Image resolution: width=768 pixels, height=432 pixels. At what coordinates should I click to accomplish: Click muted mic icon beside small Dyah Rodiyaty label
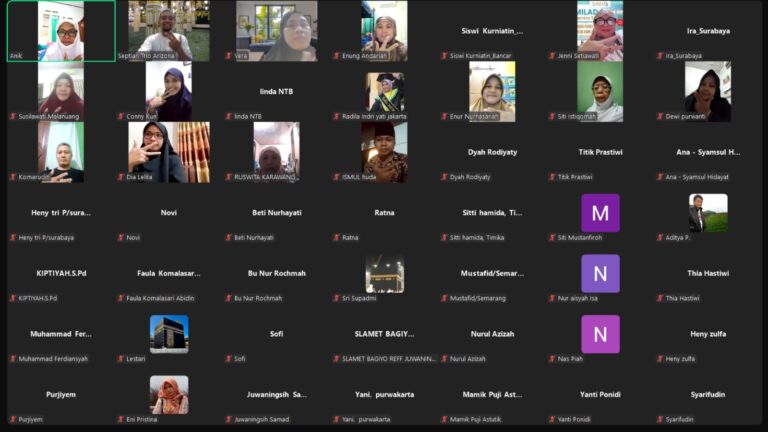click(x=444, y=177)
